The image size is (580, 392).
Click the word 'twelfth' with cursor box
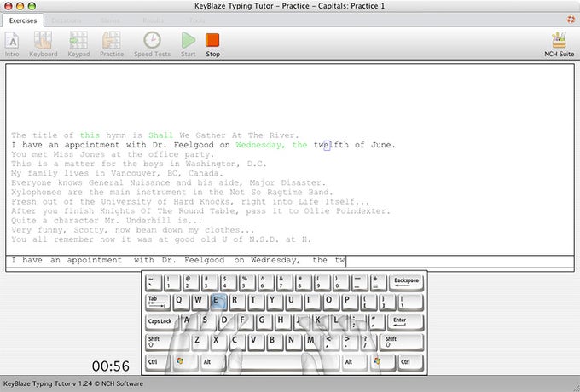click(331, 145)
